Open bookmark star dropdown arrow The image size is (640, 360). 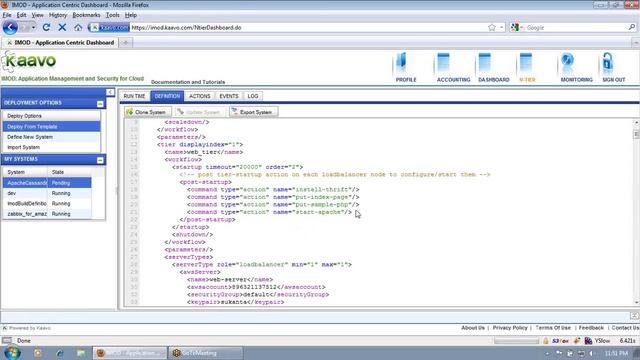point(502,27)
